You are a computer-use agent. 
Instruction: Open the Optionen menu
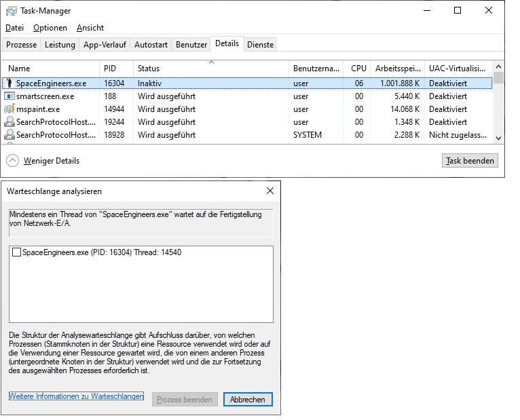point(50,28)
